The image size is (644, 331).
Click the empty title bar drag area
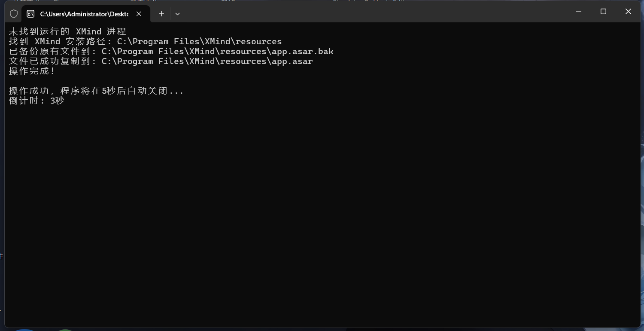click(365, 13)
